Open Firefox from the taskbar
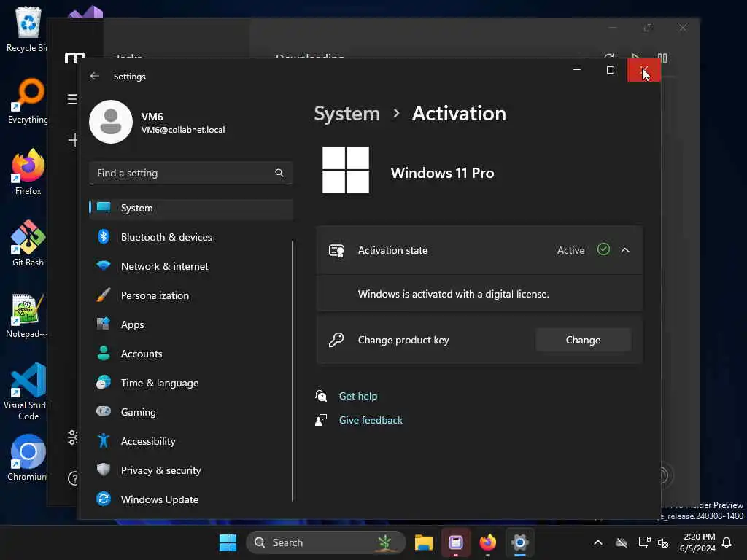 (x=488, y=542)
